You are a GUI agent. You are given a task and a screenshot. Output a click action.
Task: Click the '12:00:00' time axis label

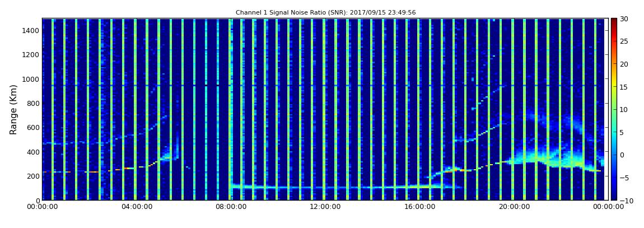click(325, 207)
